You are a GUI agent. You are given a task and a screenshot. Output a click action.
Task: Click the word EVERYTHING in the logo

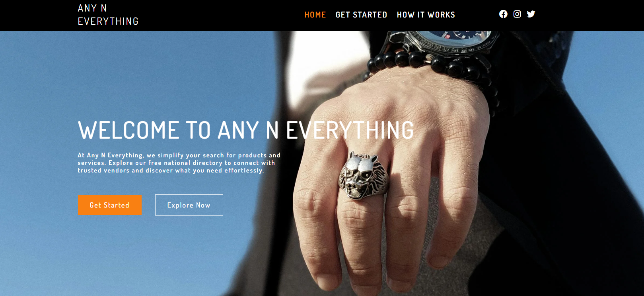(108, 21)
